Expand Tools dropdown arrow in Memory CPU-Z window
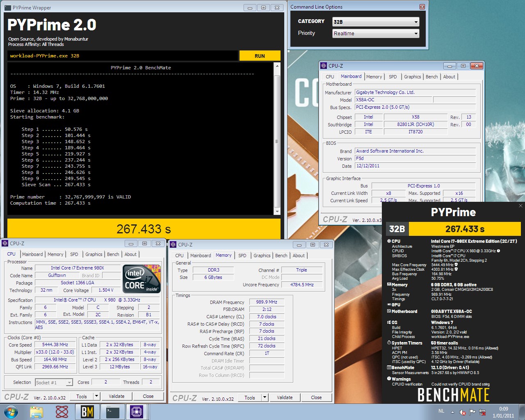 [265, 397]
